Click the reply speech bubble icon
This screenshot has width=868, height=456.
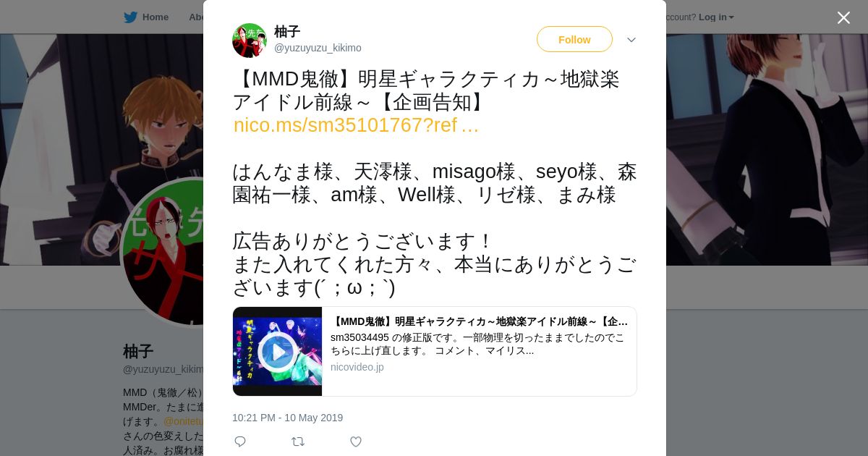(240, 442)
